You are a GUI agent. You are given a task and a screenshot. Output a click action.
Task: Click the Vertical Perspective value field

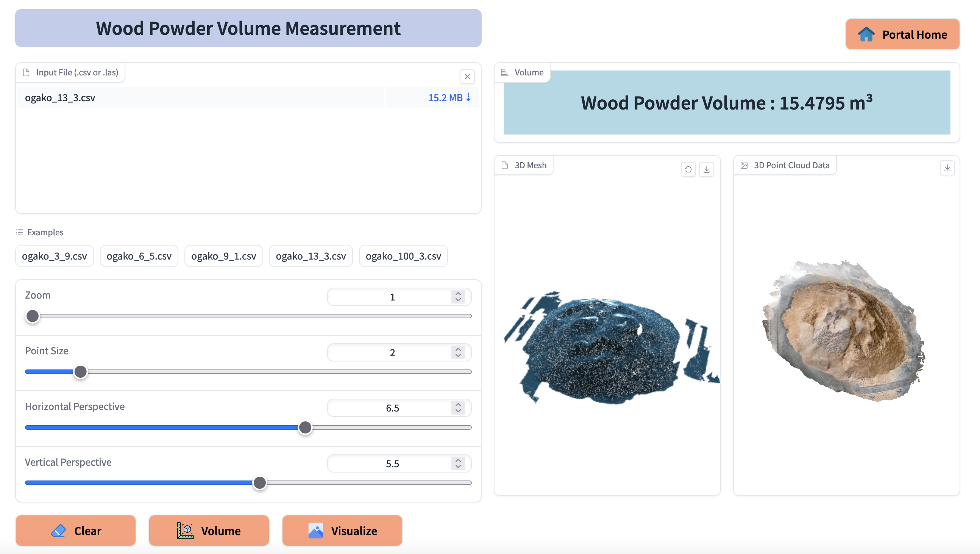tap(392, 463)
